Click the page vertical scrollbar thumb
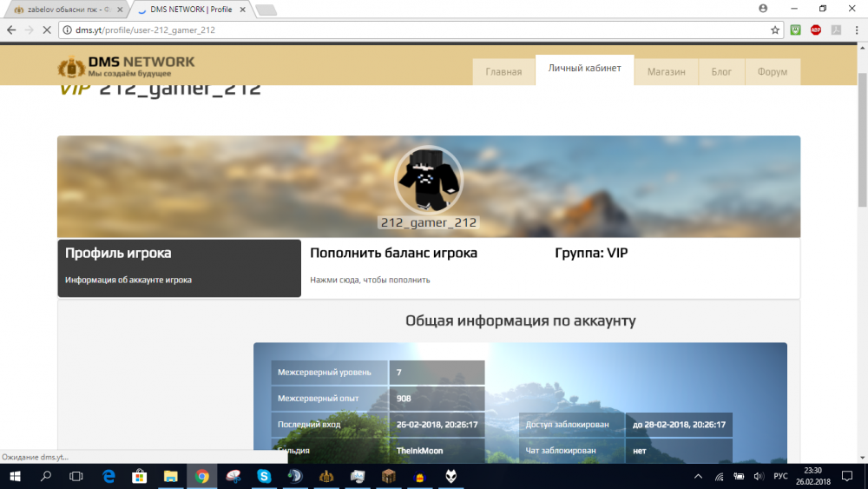The width and height of the screenshot is (868, 489). (863, 138)
